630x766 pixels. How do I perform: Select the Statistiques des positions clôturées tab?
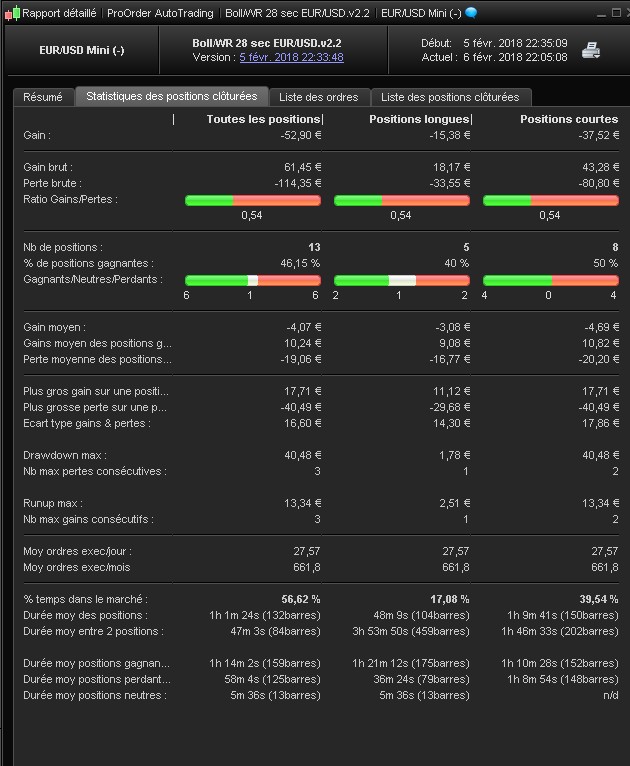(x=172, y=97)
